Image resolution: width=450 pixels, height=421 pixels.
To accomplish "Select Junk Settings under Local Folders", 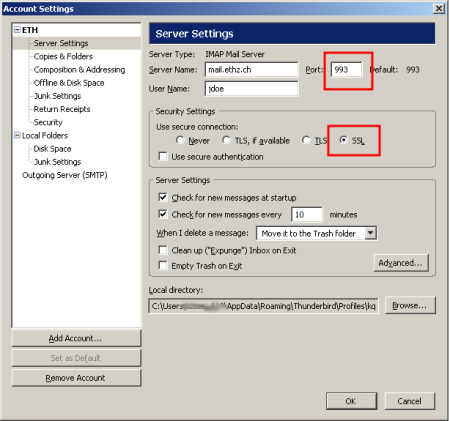I will pos(57,162).
